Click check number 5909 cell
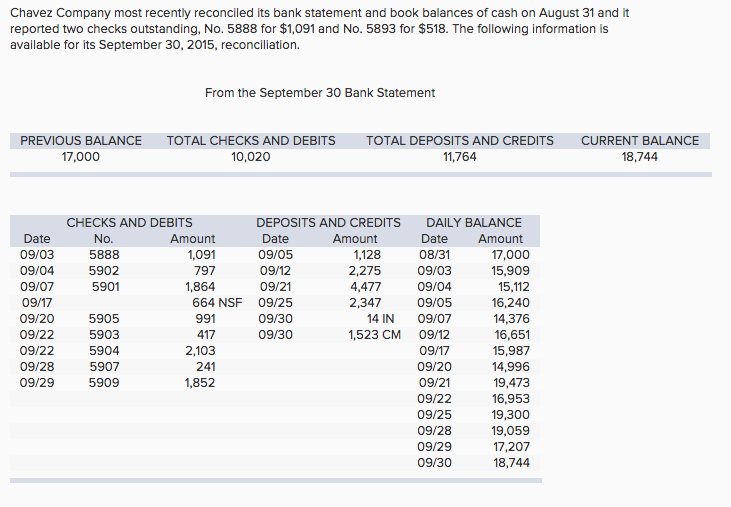 (x=104, y=383)
